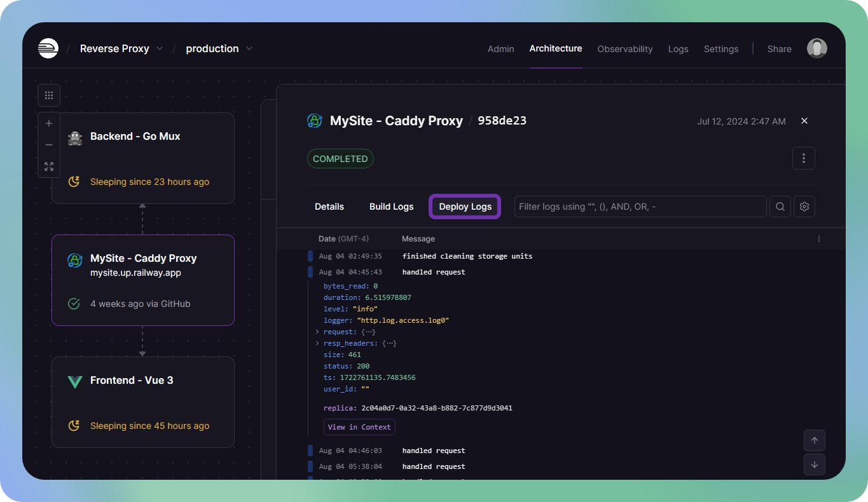This screenshot has width=868, height=502.
Task: Click 'Sleeping since 23 hours ago' text
Action: [x=149, y=182]
